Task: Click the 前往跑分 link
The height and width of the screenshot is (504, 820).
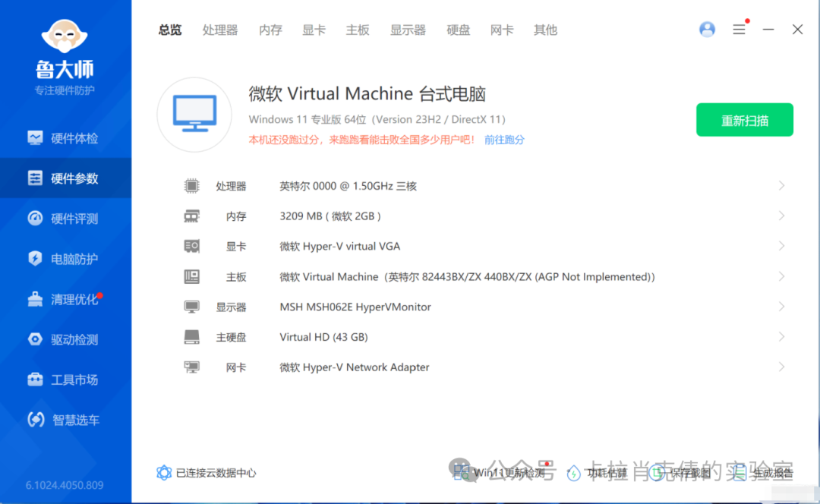Action: pos(504,140)
